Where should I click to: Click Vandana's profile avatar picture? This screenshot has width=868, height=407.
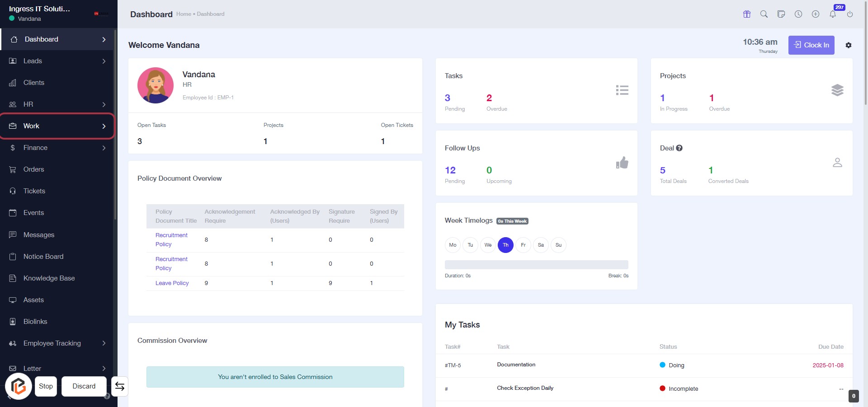coord(156,85)
